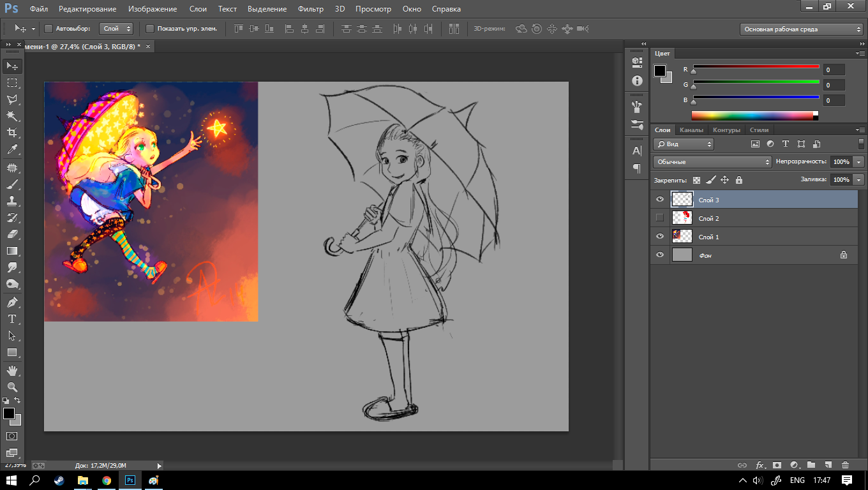868x490 pixels.
Task: Select the Gradient tool
Action: (x=12, y=251)
